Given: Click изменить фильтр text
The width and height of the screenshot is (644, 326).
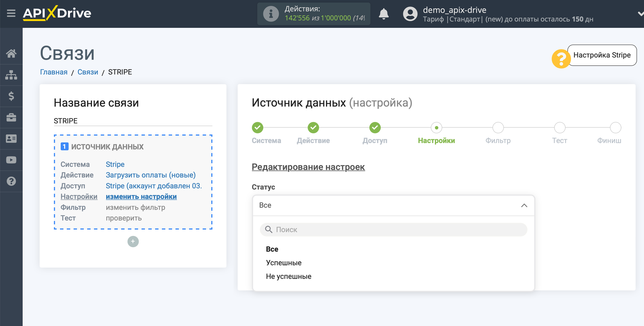Looking at the screenshot, I should click(135, 207).
